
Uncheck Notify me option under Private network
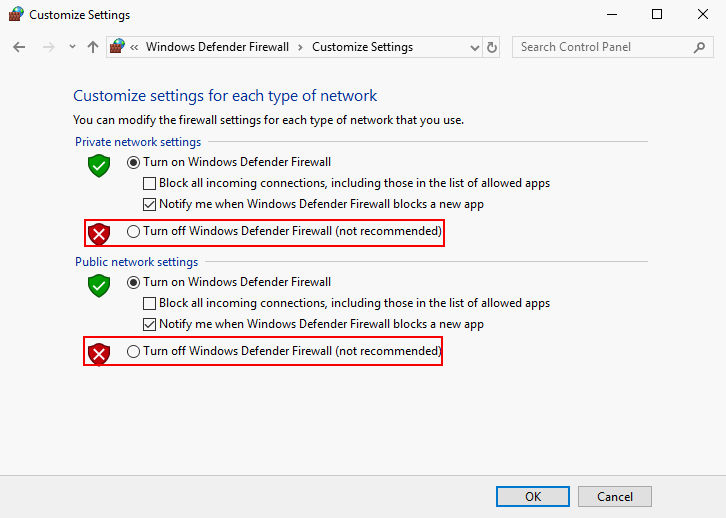[x=149, y=205]
